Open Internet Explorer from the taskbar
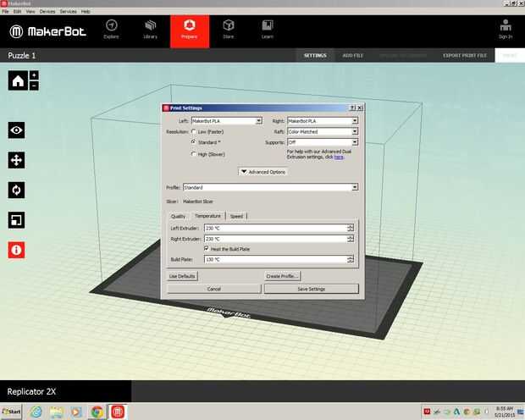The width and height of the screenshot is (525, 420). (x=36, y=412)
